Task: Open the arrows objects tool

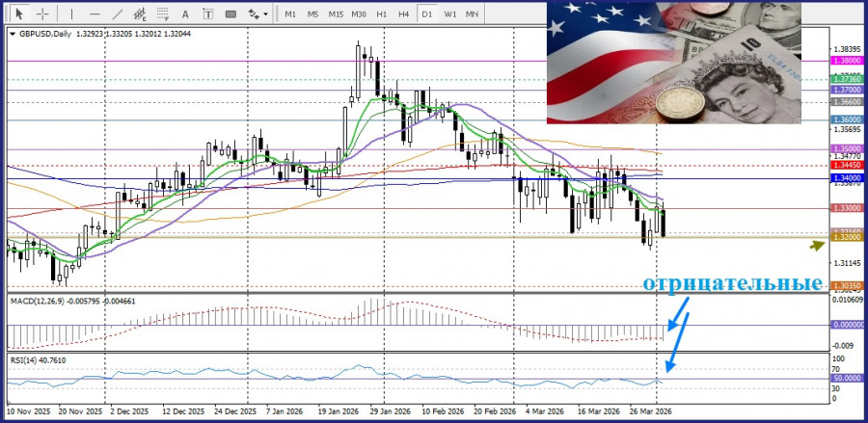Action: pyautogui.click(x=253, y=13)
